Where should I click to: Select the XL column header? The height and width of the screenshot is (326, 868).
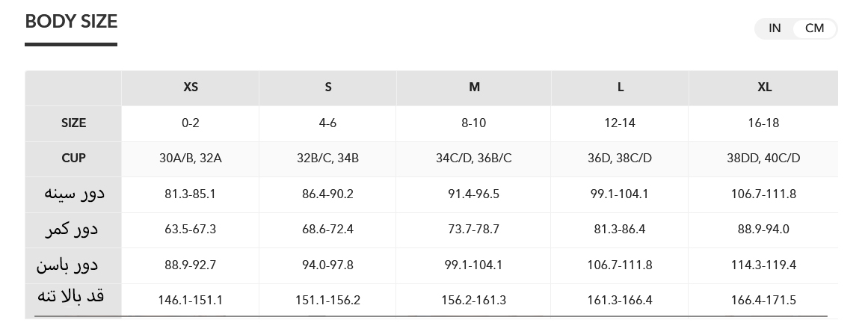point(763,87)
